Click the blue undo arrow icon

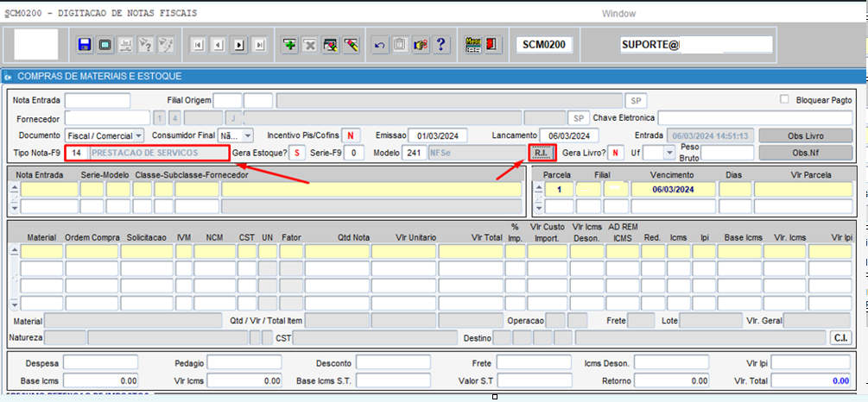coord(379,45)
